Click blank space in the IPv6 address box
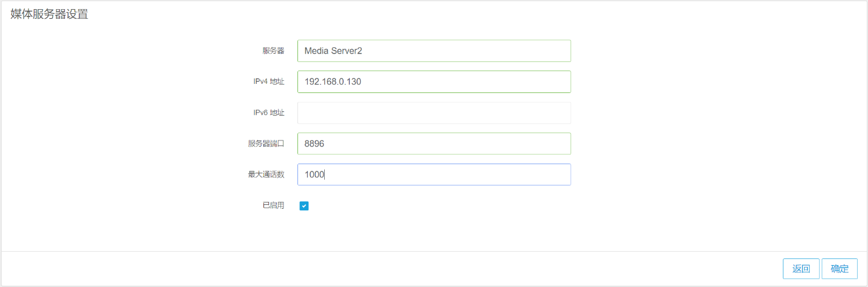 tap(434, 112)
